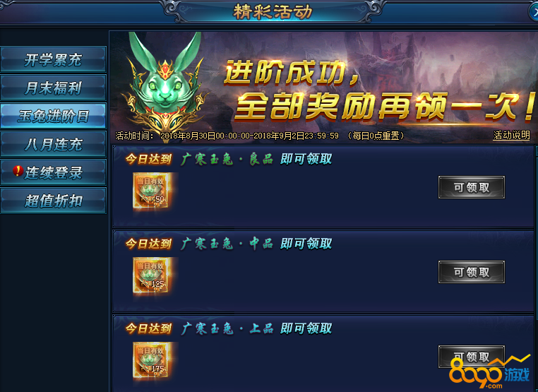Open the 超值折扣 tab
The width and height of the screenshot is (538, 392).
click(53, 201)
